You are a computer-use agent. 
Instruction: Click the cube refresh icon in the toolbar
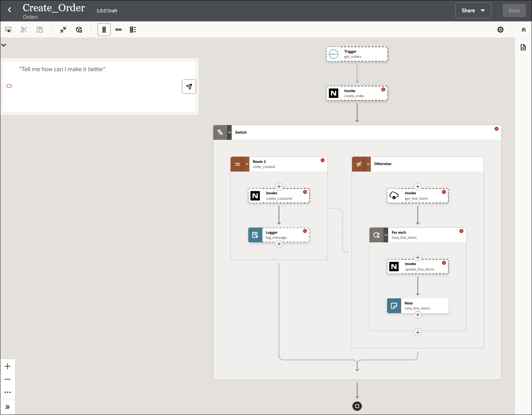[79, 29]
